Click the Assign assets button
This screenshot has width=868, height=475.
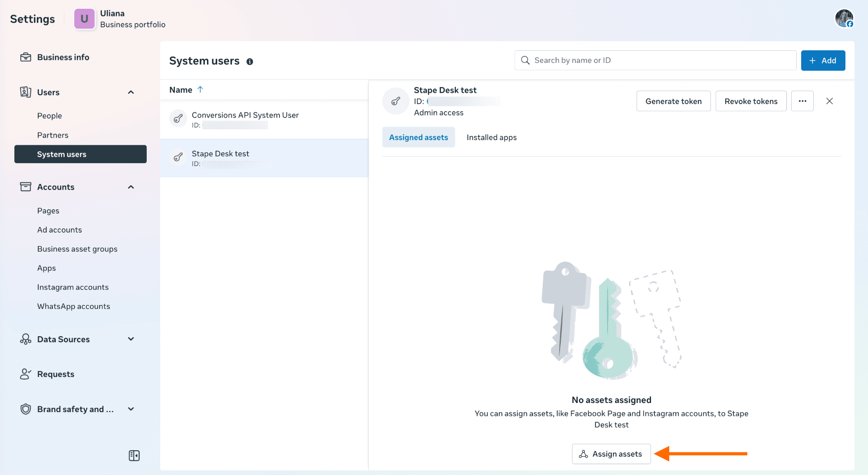click(611, 454)
